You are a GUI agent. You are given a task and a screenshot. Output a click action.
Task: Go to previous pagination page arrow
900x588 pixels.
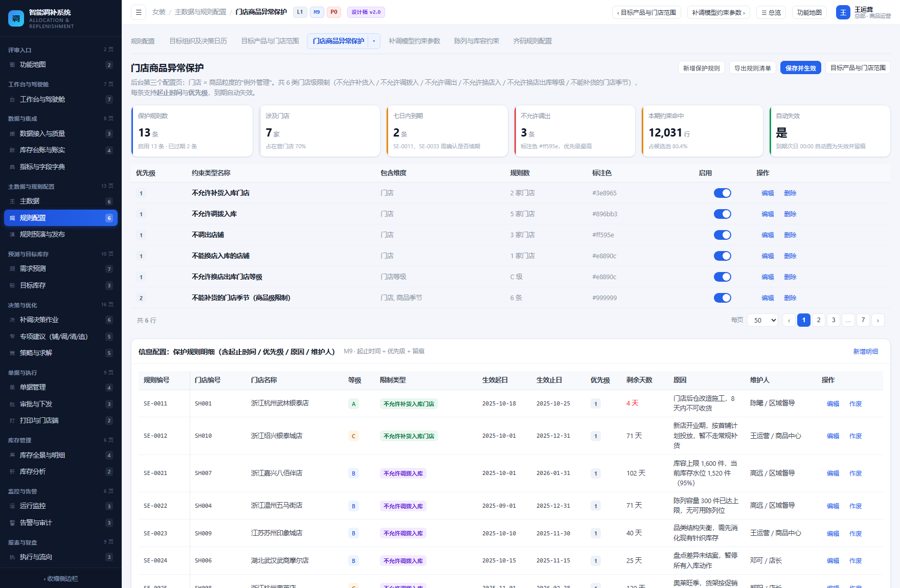(x=789, y=320)
